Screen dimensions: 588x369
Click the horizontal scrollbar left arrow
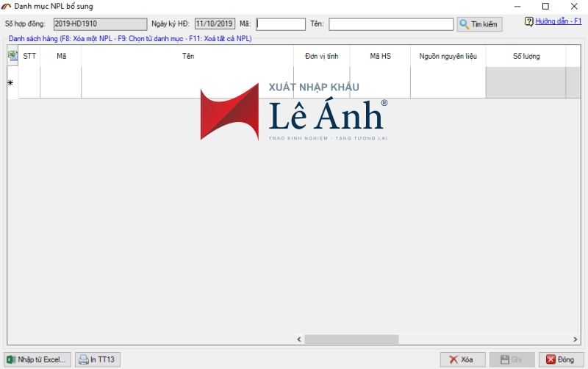299,340
